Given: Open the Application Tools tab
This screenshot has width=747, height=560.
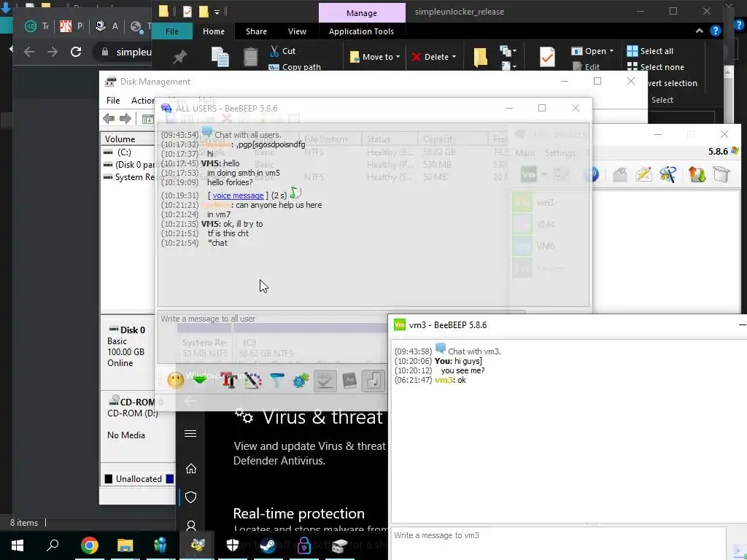Looking at the screenshot, I should tap(361, 31).
